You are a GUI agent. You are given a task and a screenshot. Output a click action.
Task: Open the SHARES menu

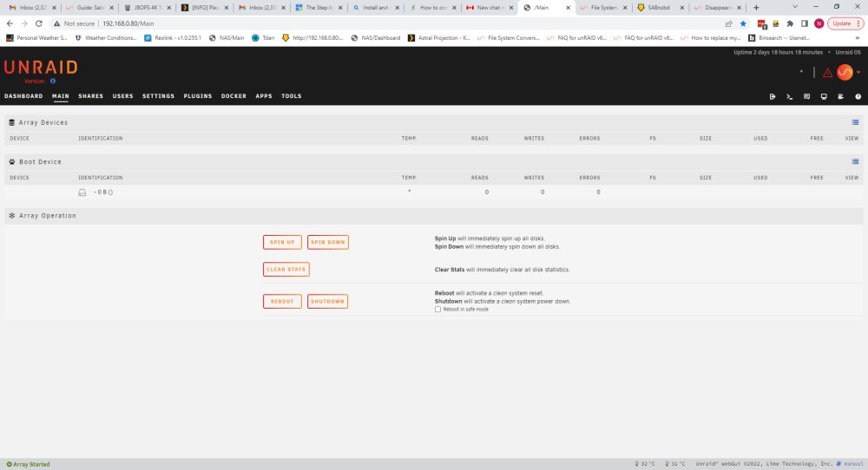click(91, 95)
